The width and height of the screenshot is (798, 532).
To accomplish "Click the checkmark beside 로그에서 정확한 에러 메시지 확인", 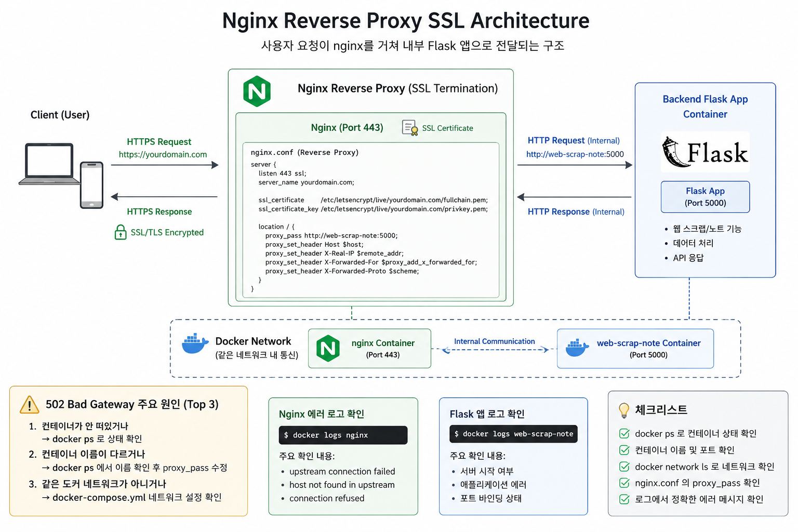I will pyautogui.click(x=624, y=499).
